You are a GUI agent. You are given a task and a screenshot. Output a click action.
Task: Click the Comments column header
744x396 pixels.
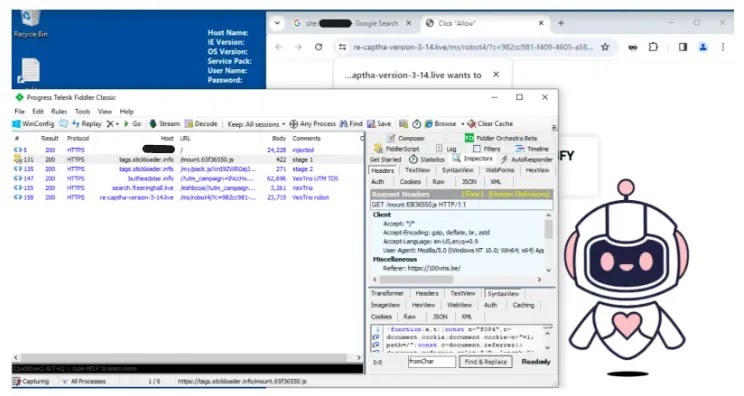click(306, 138)
